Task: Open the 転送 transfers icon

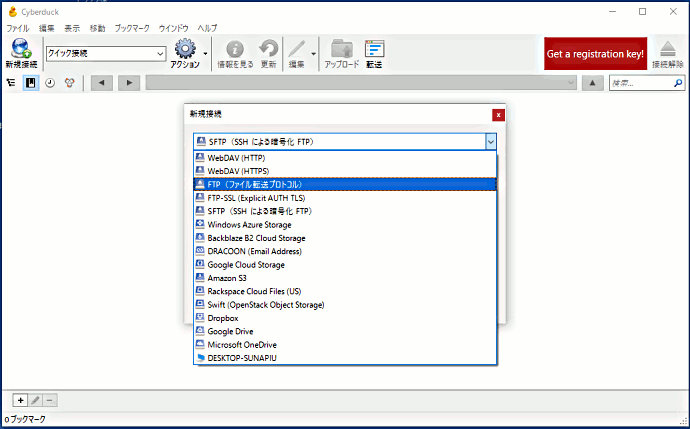Action: click(x=374, y=49)
